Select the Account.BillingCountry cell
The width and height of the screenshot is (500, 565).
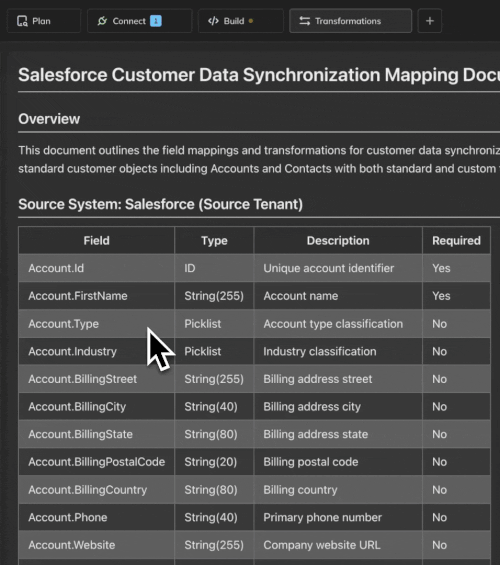97,490
